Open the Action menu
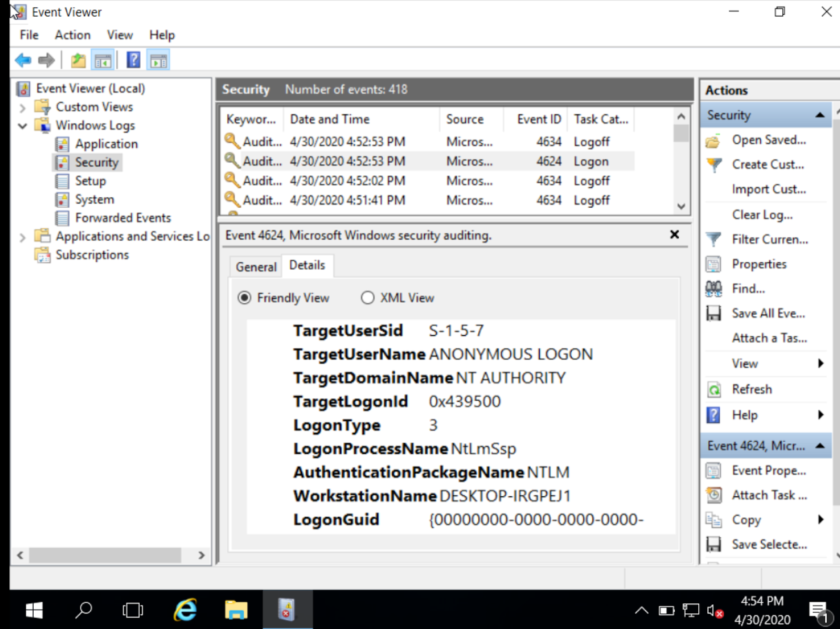Viewport: 840px width, 629px height. (x=72, y=35)
